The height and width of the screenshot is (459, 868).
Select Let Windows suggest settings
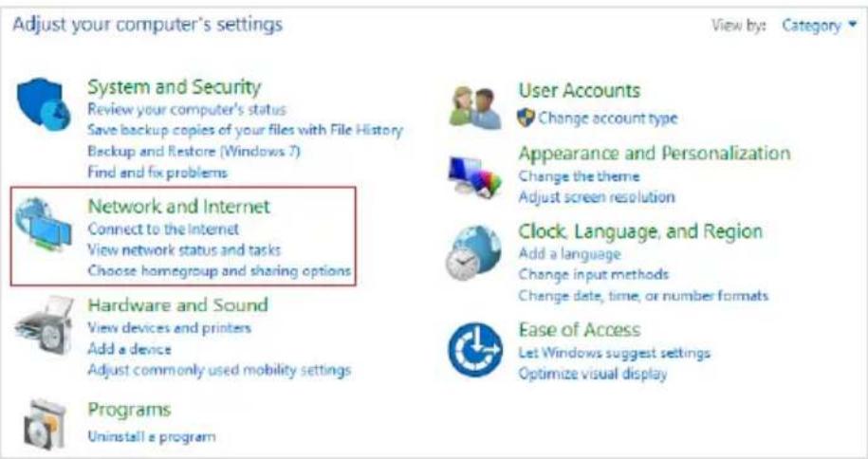pos(615,353)
